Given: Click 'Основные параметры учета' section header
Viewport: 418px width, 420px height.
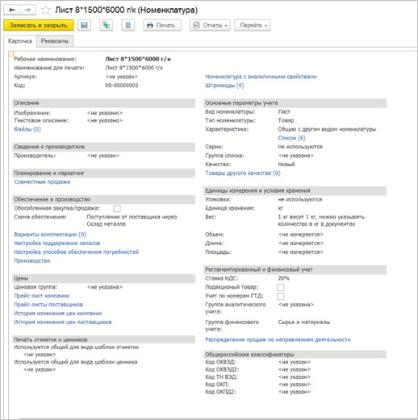Looking at the screenshot, I should coord(295,103).
